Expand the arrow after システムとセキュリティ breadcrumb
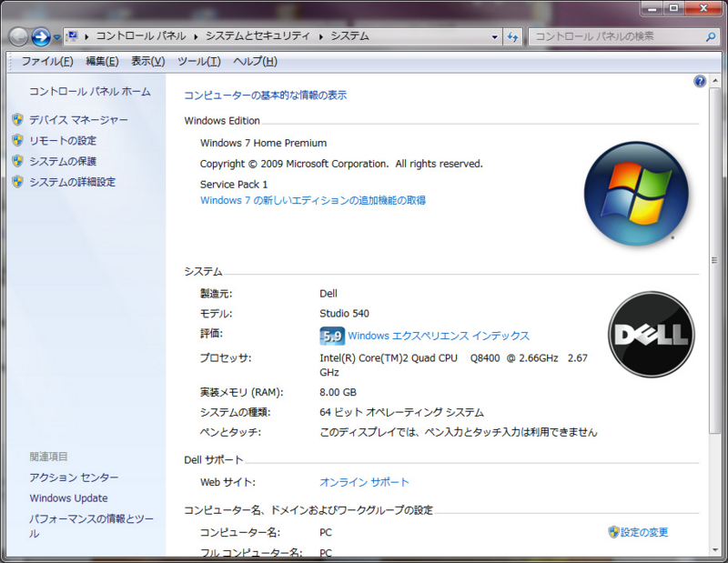 coord(320,36)
